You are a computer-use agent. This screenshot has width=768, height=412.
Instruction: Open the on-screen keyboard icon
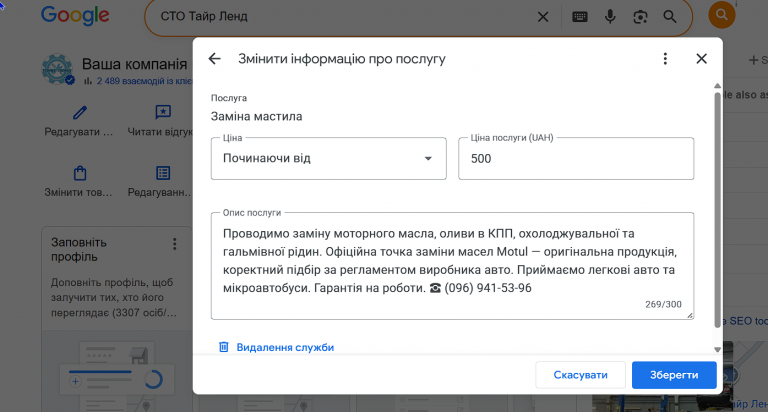tap(579, 17)
